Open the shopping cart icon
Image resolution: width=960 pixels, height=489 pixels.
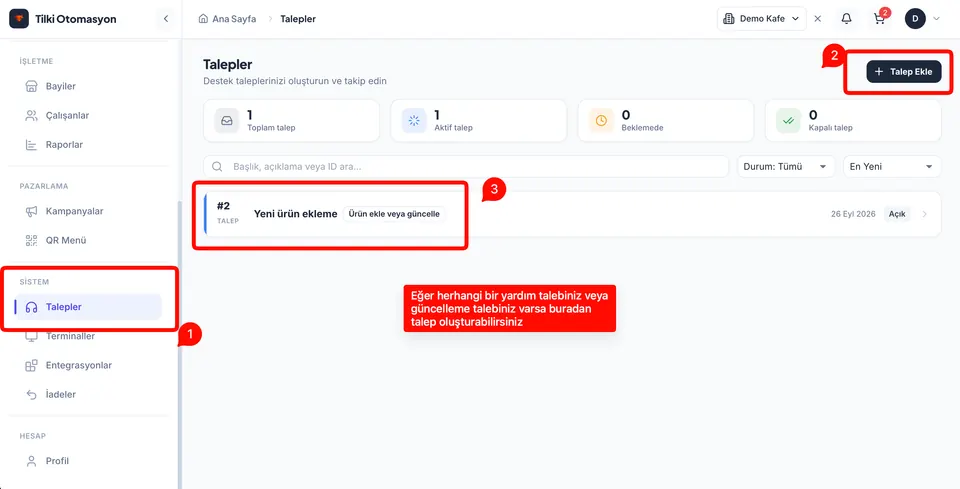click(879, 19)
